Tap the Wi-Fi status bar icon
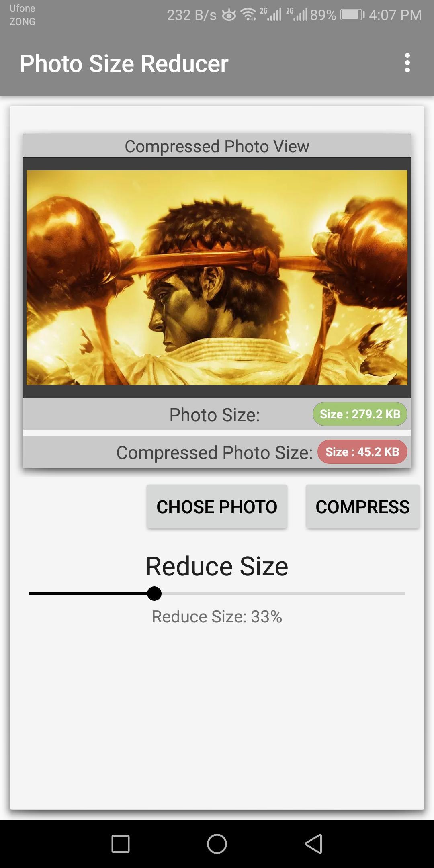The height and width of the screenshot is (868, 434). (248, 15)
